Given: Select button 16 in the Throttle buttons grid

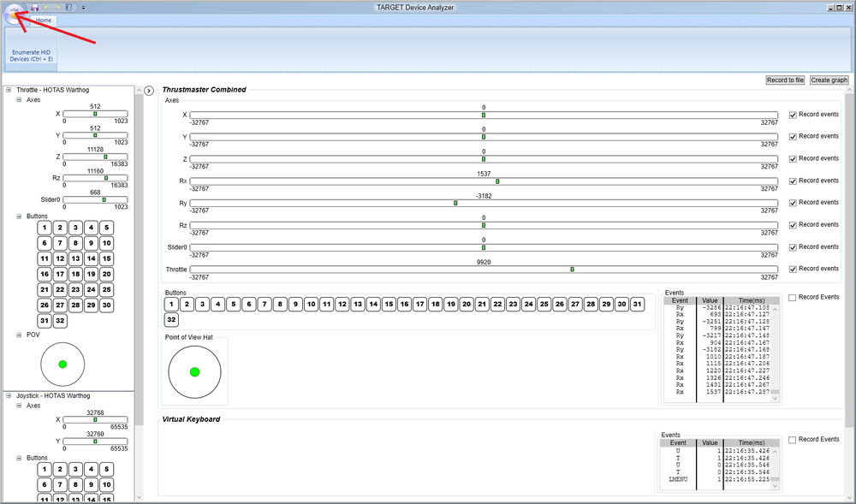Looking at the screenshot, I should 44,274.
